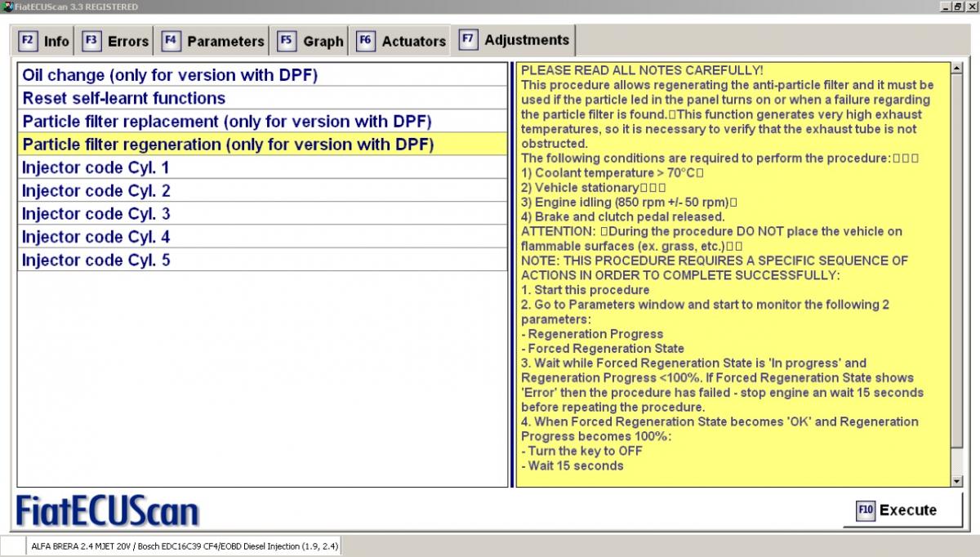Minimize the FiatECUScan window
The height and width of the screenshot is (557, 980).
pyautogui.click(x=945, y=7)
